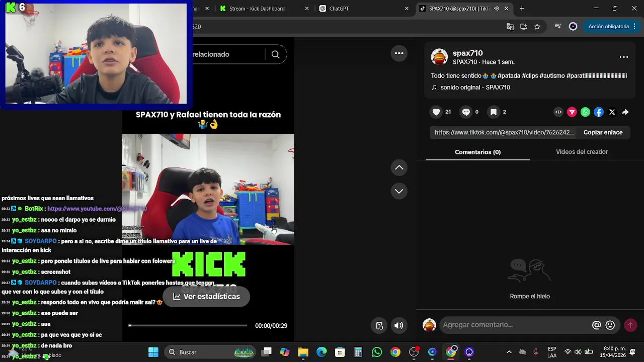Click the Ver estadísticas button
644x362 pixels.
point(206,297)
